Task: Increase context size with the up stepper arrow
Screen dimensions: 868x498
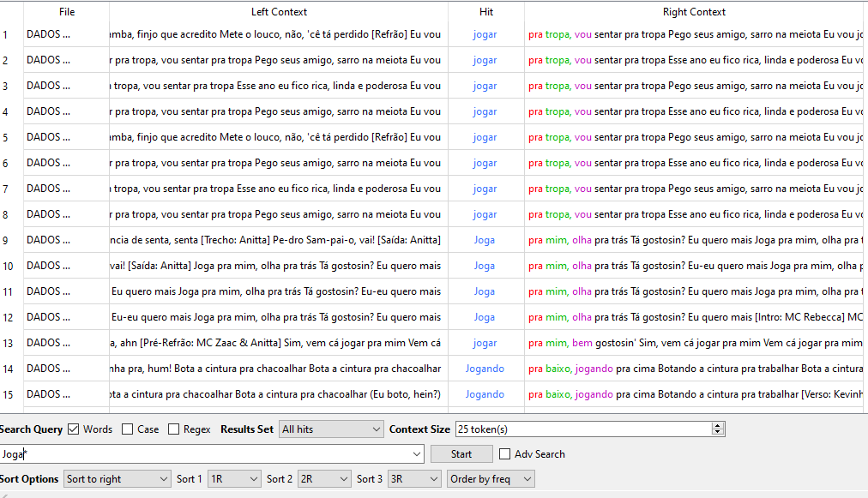Action: click(x=718, y=425)
